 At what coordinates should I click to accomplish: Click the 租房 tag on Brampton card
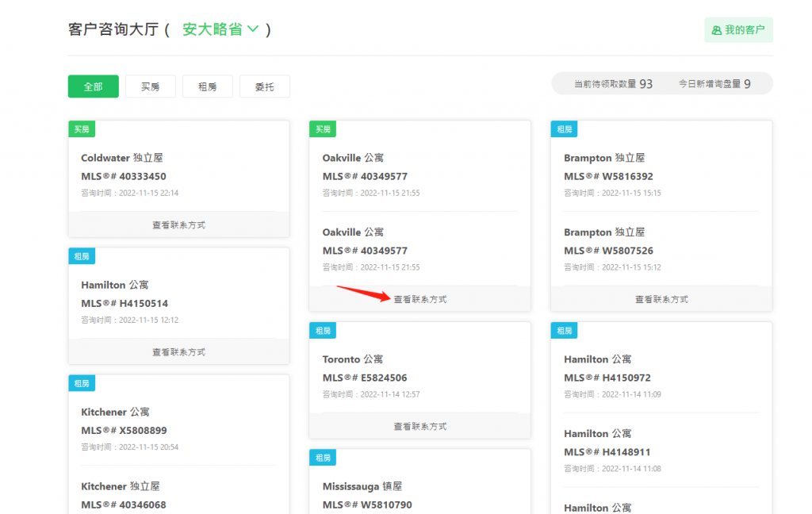[565, 129]
